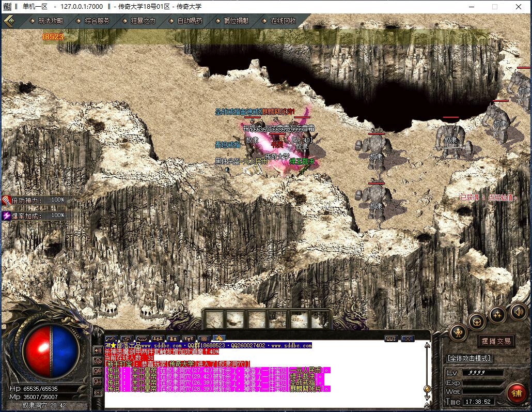Click the 摆摊交易 button

point(496,341)
